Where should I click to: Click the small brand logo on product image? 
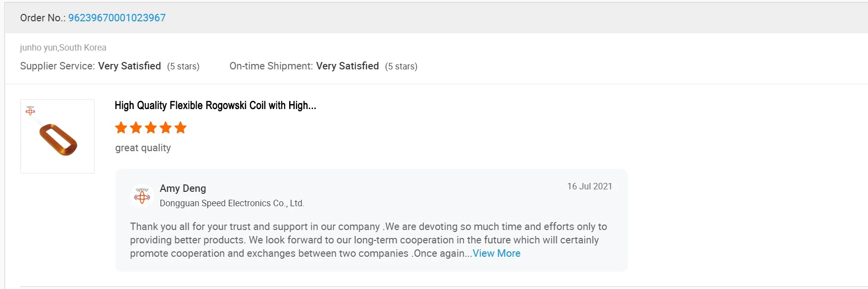pos(30,111)
